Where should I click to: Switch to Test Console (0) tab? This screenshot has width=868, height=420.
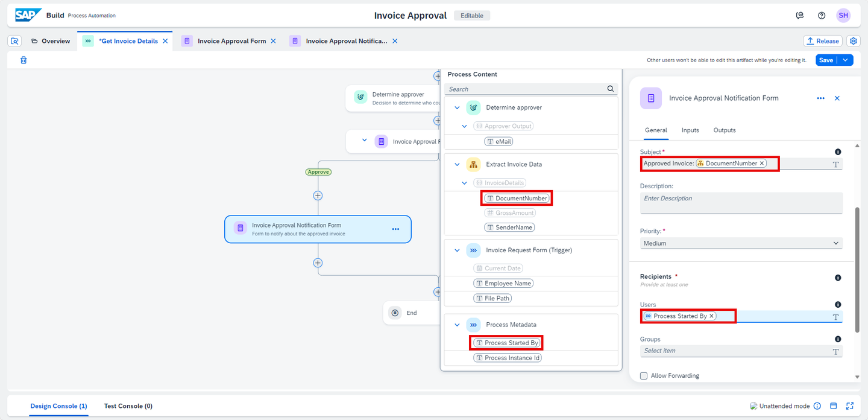coord(128,406)
